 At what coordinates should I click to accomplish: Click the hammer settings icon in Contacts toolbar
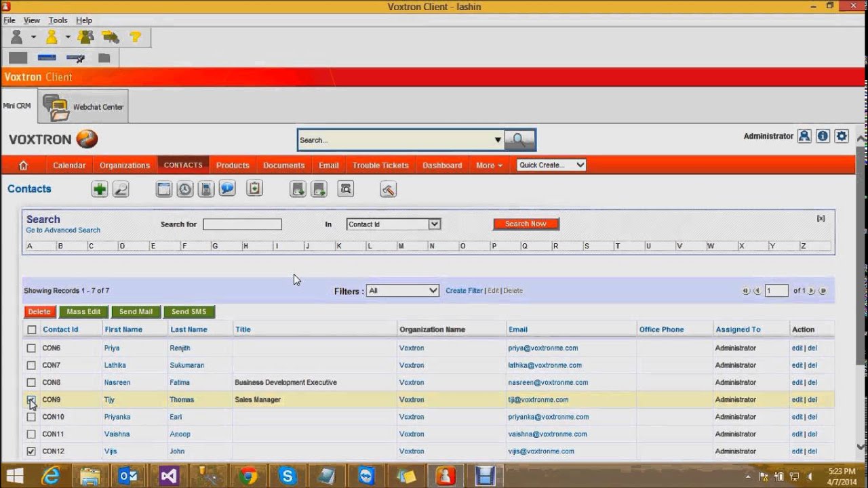[x=388, y=190]
